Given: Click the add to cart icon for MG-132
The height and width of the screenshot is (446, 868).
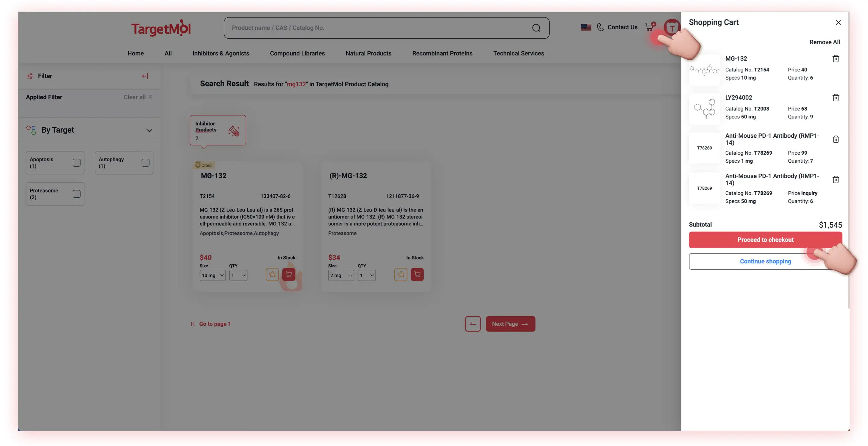Looking at the screenshot, I should [288, 274].
